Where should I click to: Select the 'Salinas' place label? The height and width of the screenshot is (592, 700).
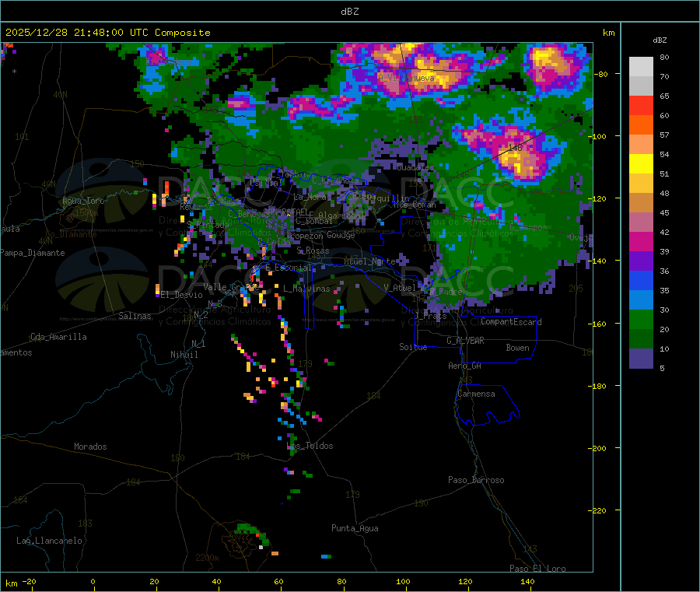pos(135,316)
